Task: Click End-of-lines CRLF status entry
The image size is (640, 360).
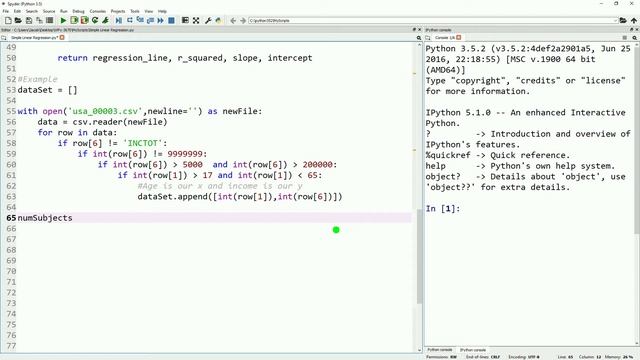Action: point(483,357)
